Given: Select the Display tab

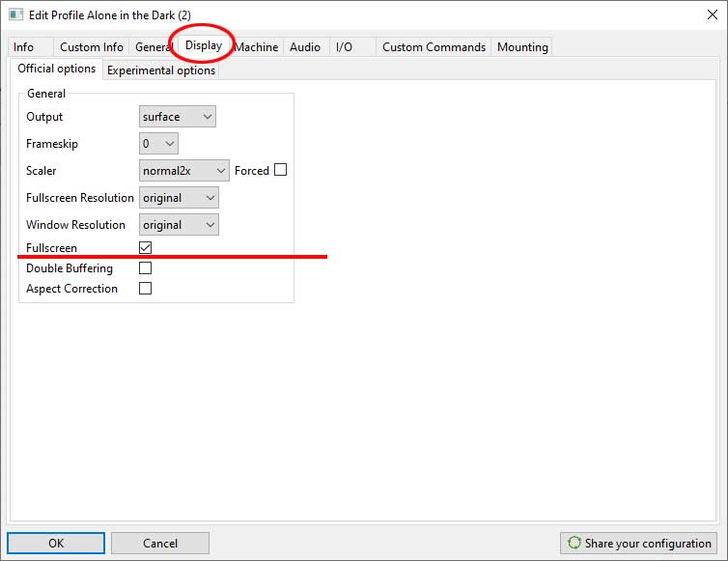Looking at the screenshot, I should (x=204, y=45).
